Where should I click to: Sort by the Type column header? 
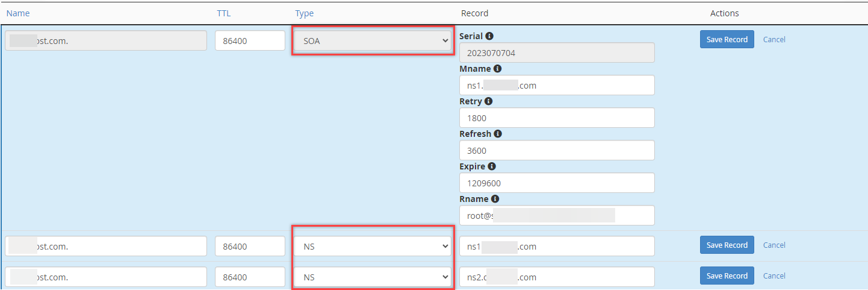(304, 13)
